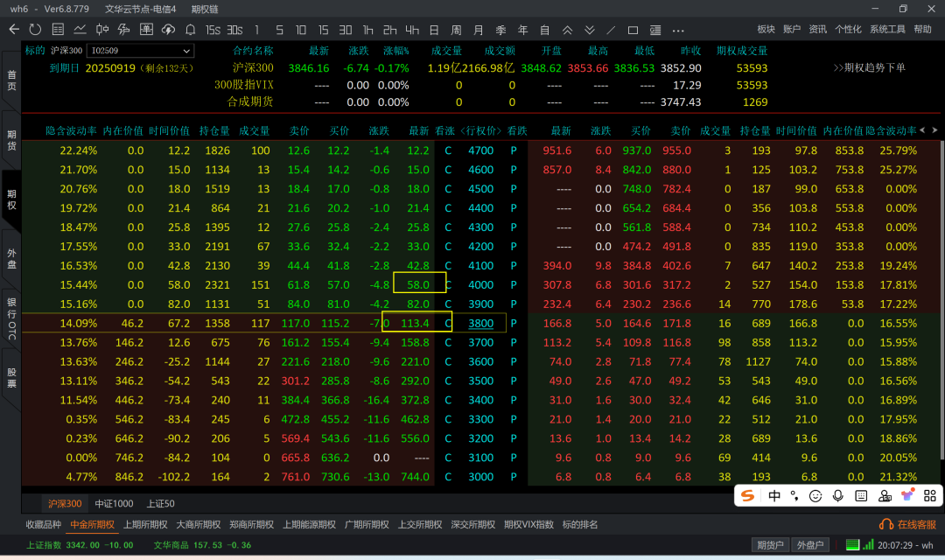Image resolution: width=945 pixels, height=560 pixels.
Task: Click the 3800 strike price cell
Action: (x=481, y=323)
